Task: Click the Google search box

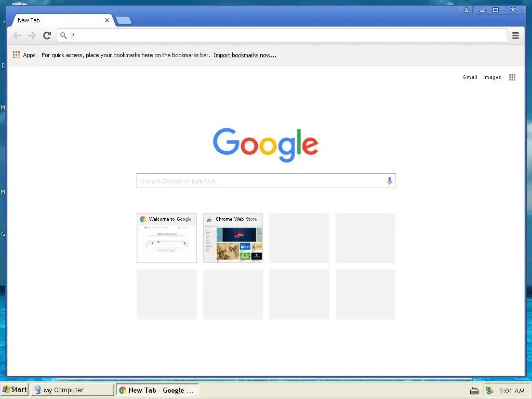Action: [265, 181]
